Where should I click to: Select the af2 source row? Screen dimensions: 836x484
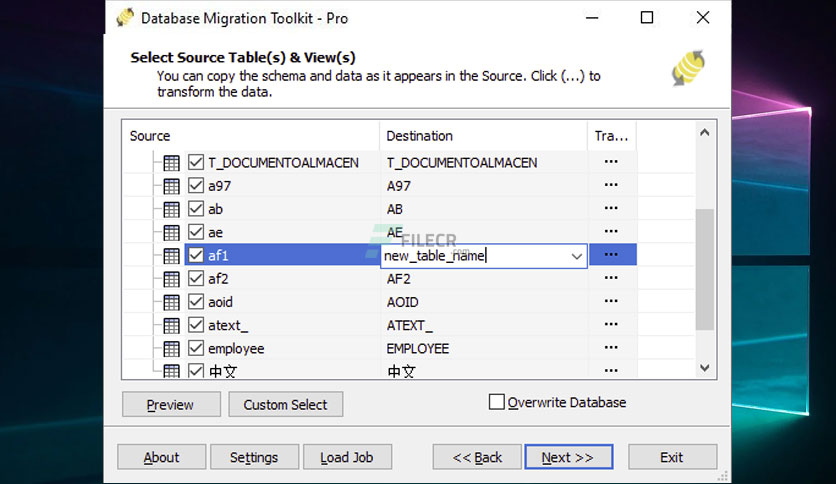[x=218, y=279]
